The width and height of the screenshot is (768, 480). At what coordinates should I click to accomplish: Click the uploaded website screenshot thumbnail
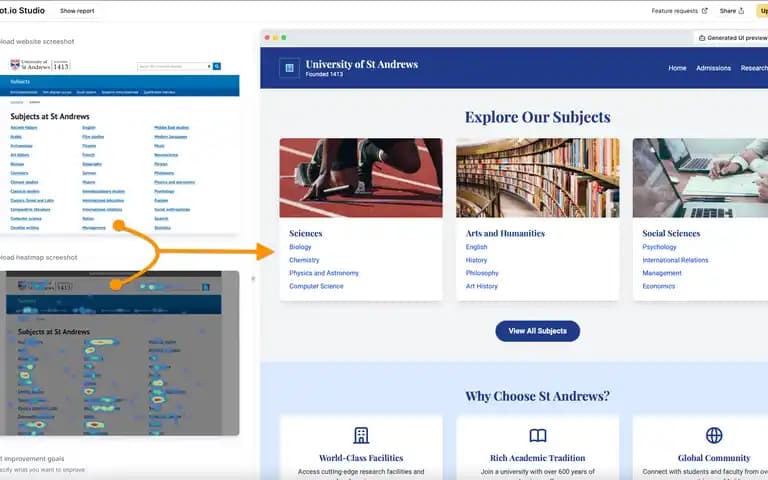coord(120,143)
